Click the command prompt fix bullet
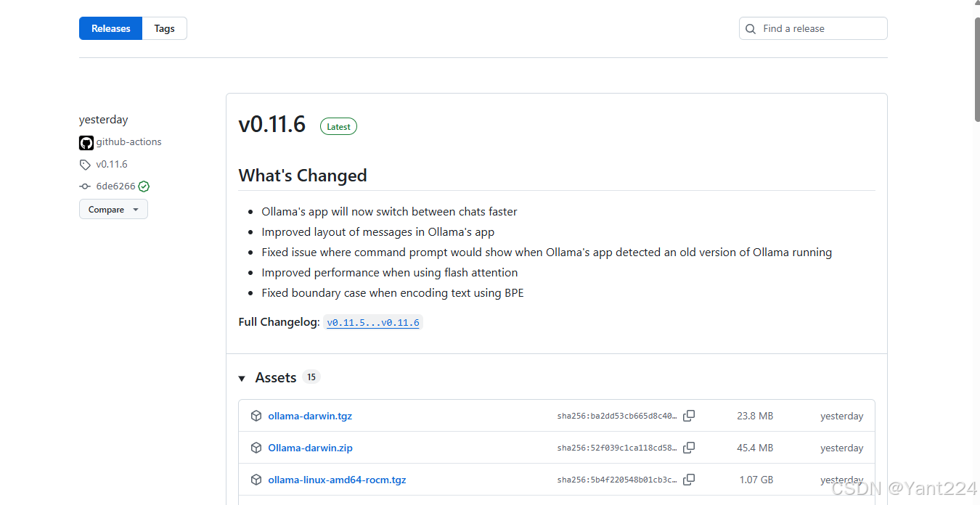 [x=547, y=252]
